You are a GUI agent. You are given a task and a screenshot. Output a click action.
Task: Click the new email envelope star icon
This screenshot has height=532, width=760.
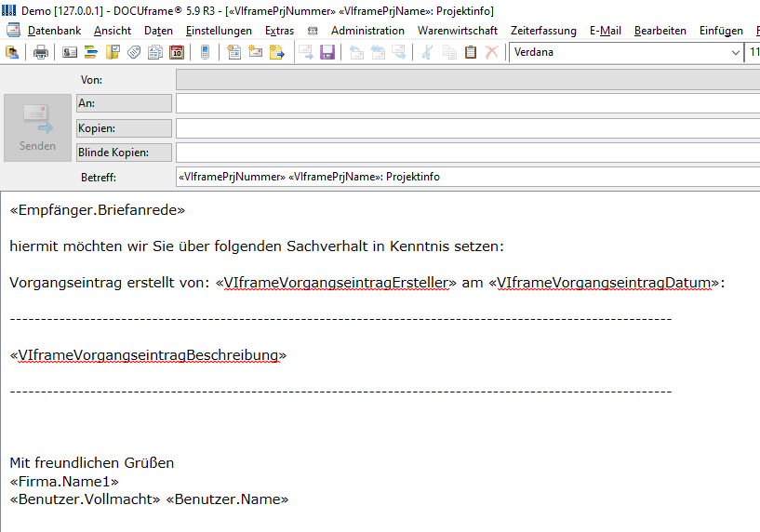256,52
